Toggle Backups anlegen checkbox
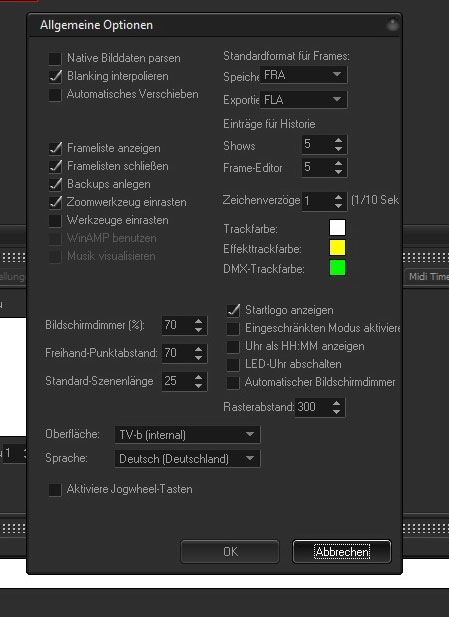 pyautogui.click(x=55, y=184)
